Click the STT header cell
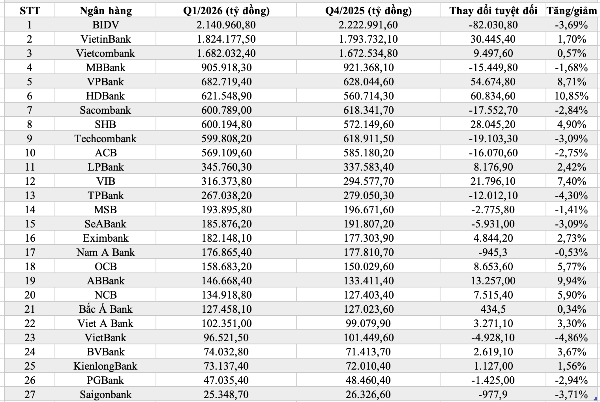This screenshot has height=402, width=600. click(x=29, y=11)
